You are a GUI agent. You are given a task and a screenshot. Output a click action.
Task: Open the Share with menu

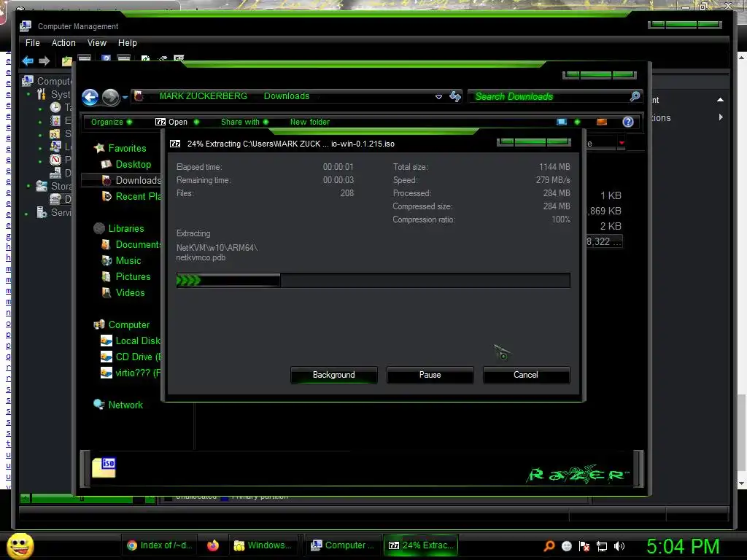[x=244, y=122]
